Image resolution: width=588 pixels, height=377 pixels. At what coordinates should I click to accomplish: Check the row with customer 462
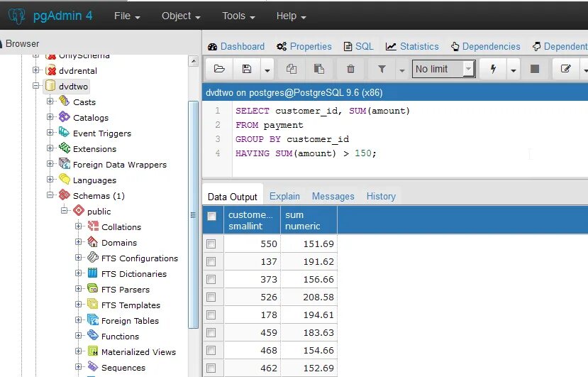[211, 368]
